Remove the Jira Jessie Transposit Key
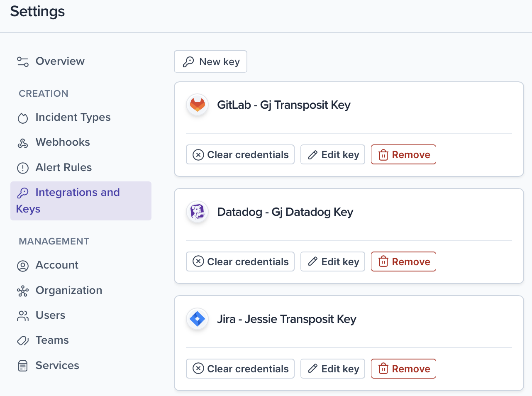The height and width of the screenshot is (396, 532). click(403, 369)
